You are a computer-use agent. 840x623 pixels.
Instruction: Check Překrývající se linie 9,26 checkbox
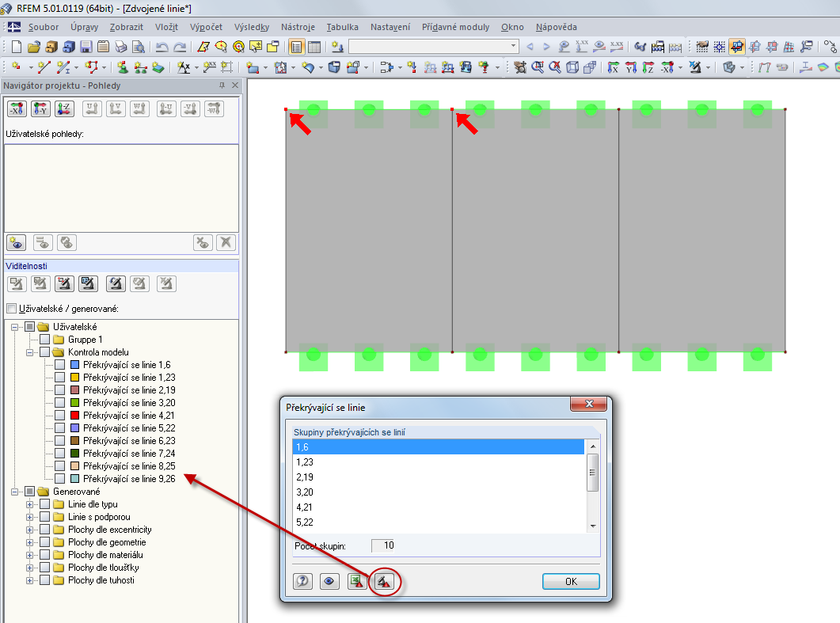[60, 479]
